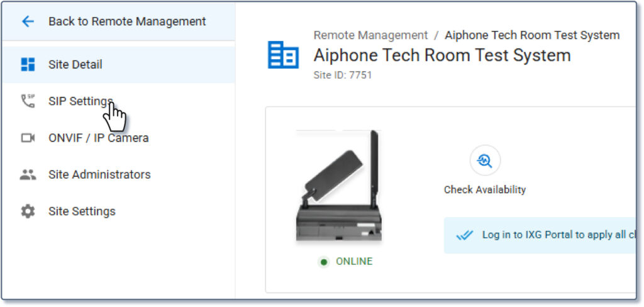Click the Remote Management breadcrumb link
Viewport: 644px width, 307px height.
[x=370, y=35]
